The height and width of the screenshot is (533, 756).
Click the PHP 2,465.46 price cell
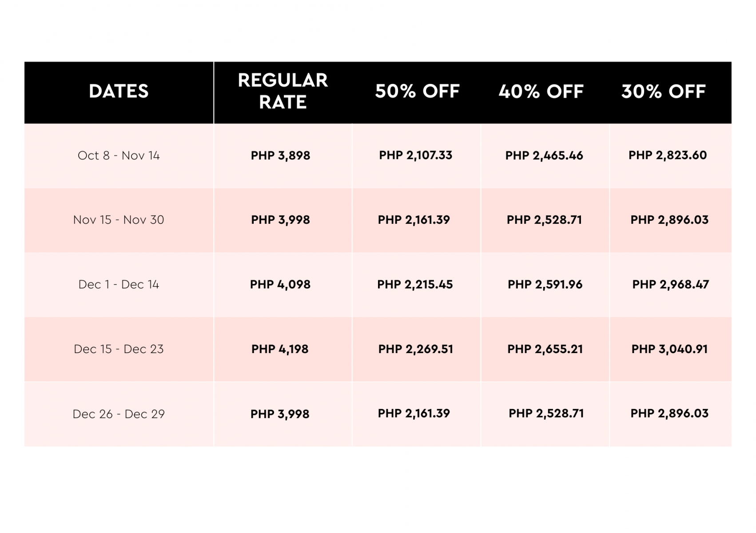[544, 155]
